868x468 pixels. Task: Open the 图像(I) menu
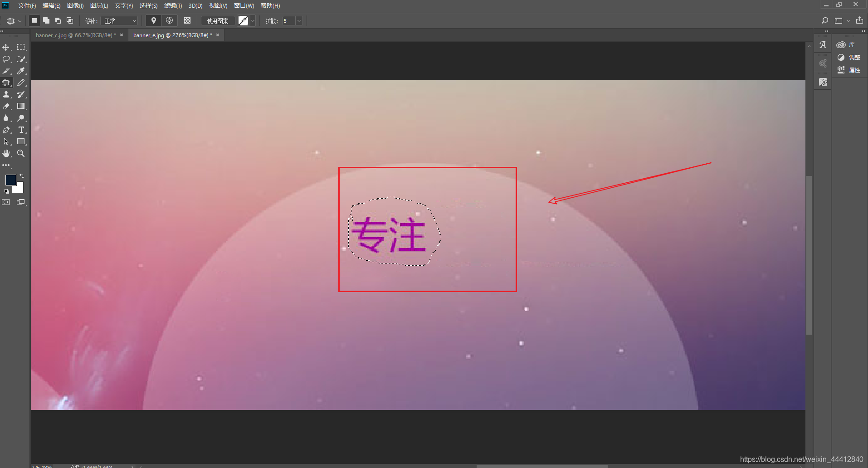[75, 5]
